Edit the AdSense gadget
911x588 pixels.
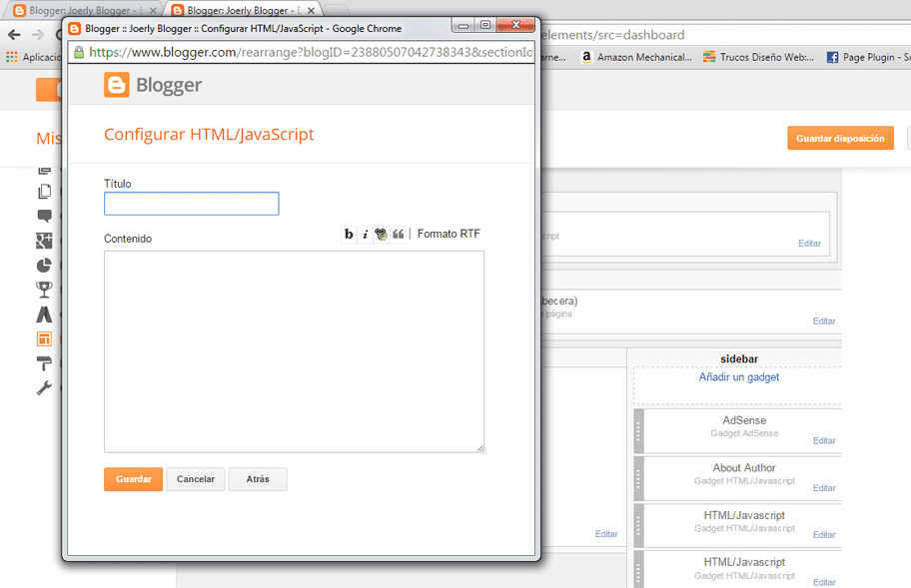[824, 440]
